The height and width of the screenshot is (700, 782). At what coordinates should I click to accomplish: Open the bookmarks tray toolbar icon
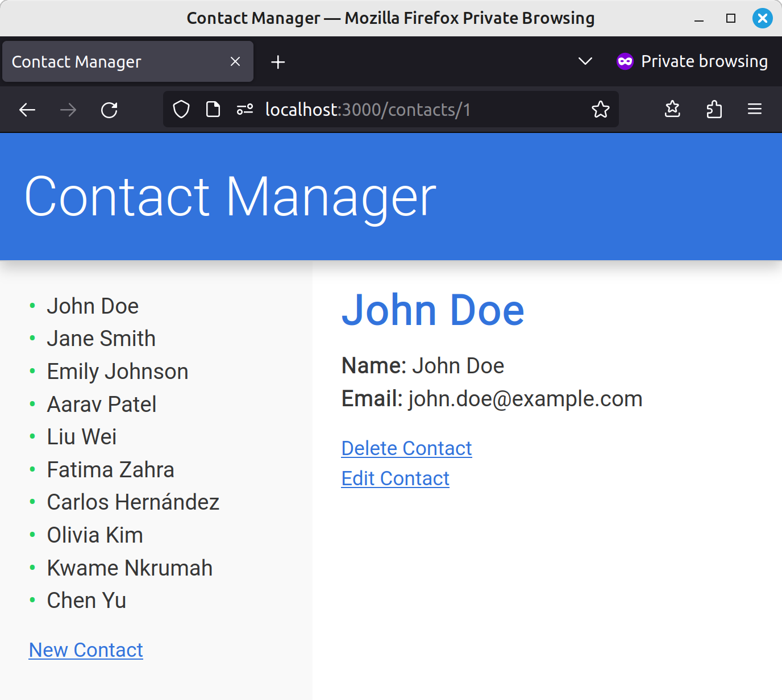point(673,109)
